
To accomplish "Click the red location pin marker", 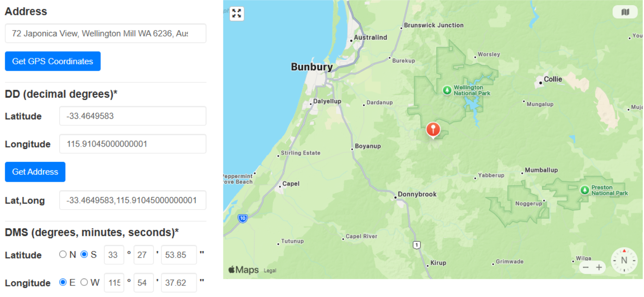I will (433, 129).
